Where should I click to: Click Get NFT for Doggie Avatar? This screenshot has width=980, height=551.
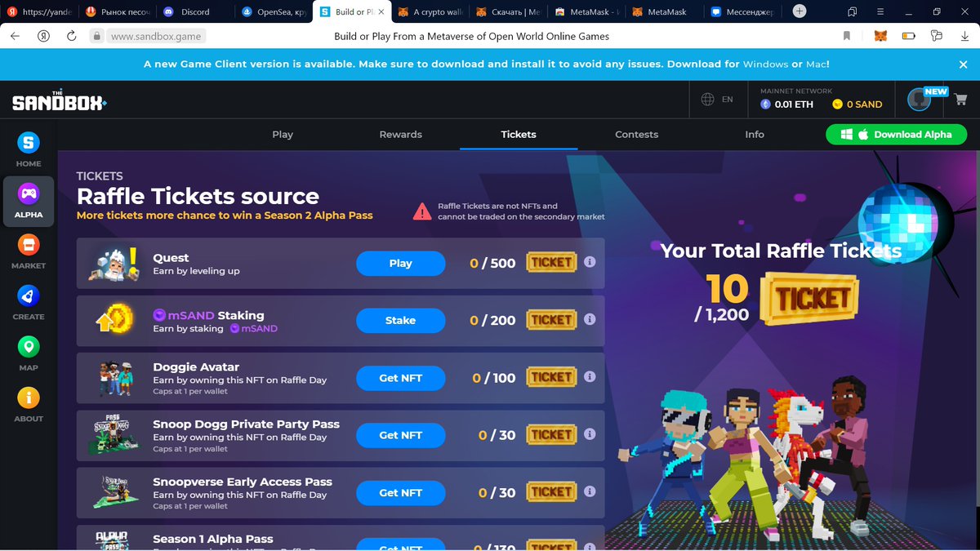pos(400,378)
